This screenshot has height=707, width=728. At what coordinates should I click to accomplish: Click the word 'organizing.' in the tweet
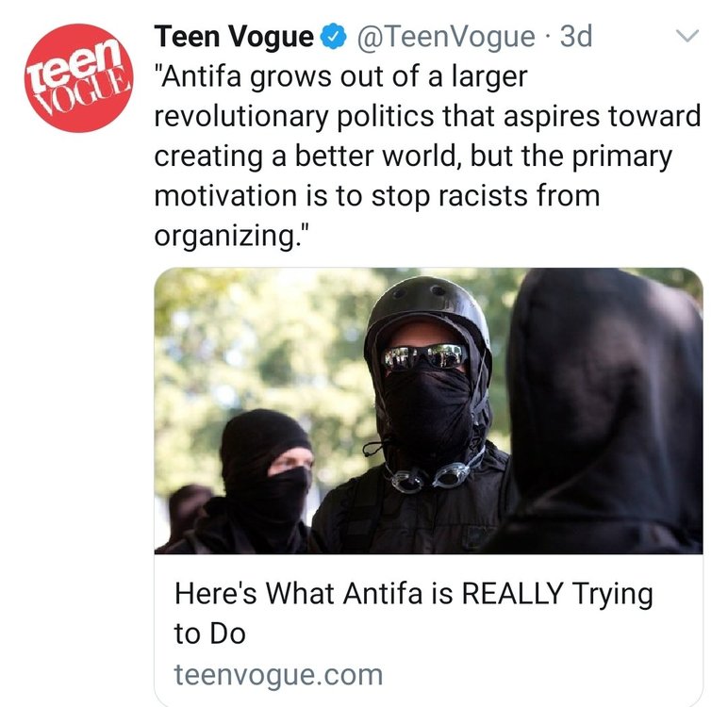tap(231, 236)
